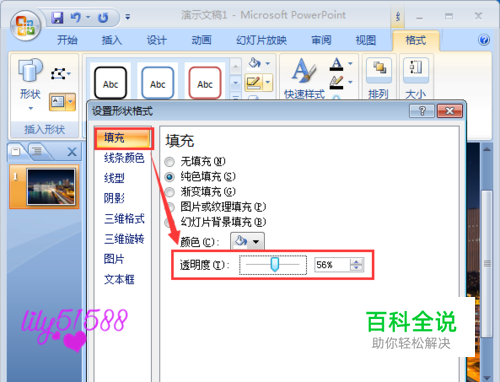Screen dimensions: 500x382
Task: Select 线型 category
Action: (114, 178)
